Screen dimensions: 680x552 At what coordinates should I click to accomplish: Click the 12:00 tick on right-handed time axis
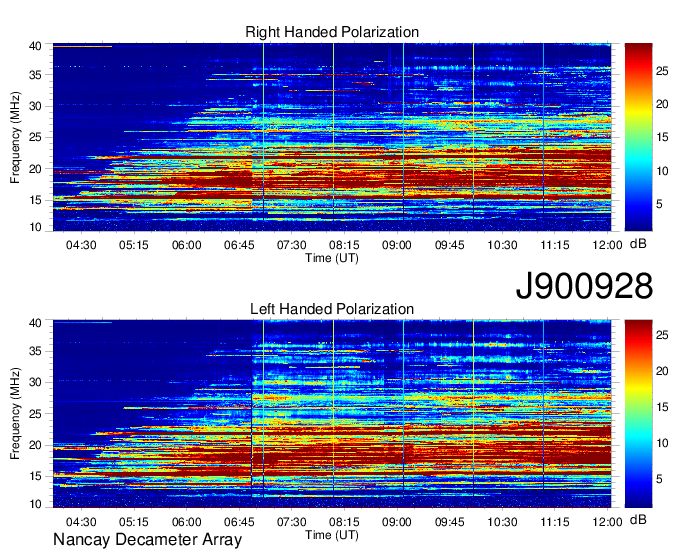(x=608, y=245)
